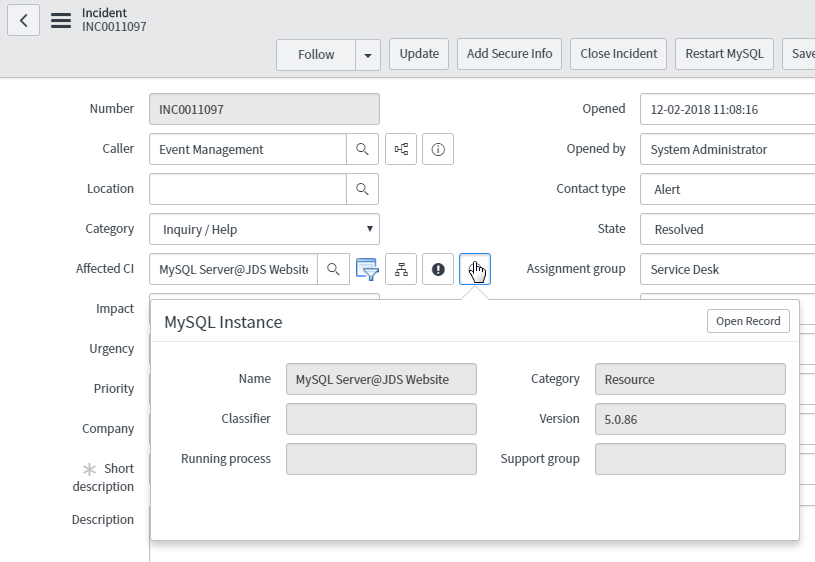Click the Caller field Event Management
The image size is (815, 562).
(x=247, y=149)
